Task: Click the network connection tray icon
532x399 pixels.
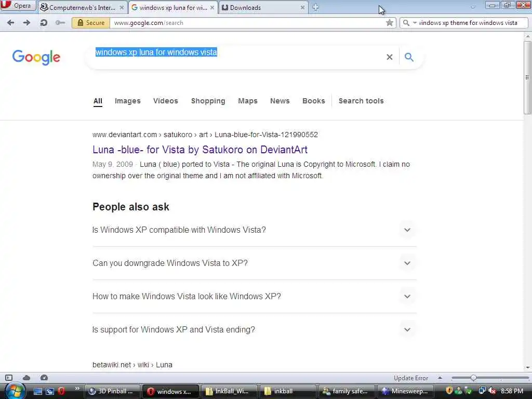Action: 482,391
